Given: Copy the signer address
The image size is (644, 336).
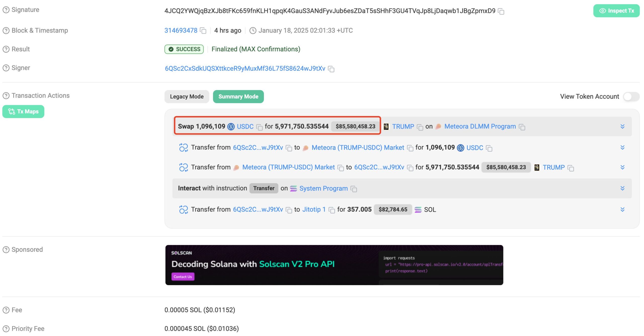Looking at the screenshot, I should coord(331,69).
